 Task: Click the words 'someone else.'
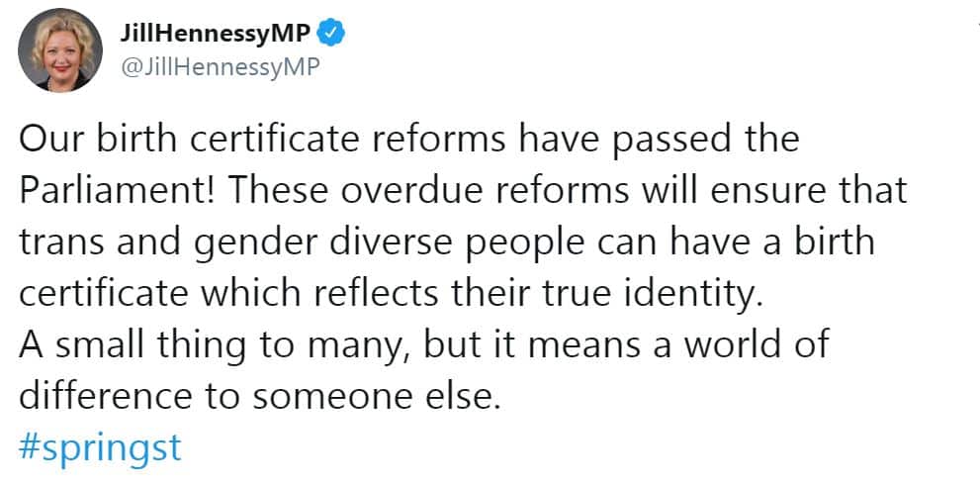tap(377, 397)
